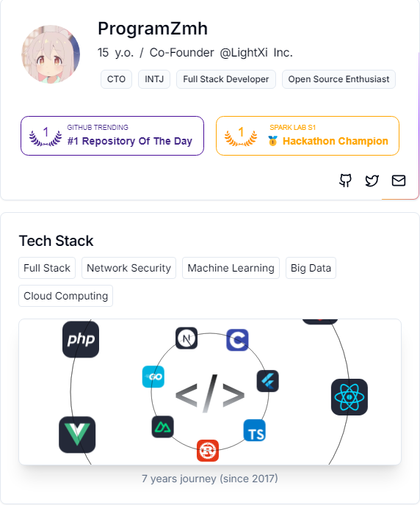Image resolution: width=420 pixels, height=505 pixels.
Task: Click the email envelope icon
Action: 399,181
